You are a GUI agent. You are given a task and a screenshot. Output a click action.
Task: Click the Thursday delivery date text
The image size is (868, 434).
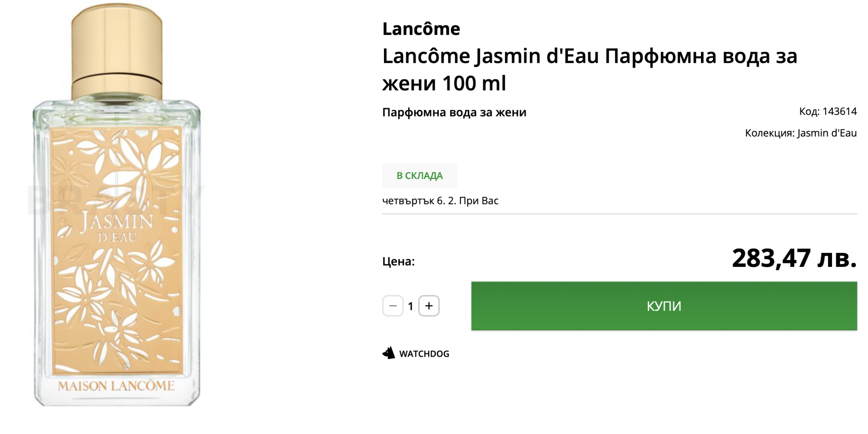440,201
